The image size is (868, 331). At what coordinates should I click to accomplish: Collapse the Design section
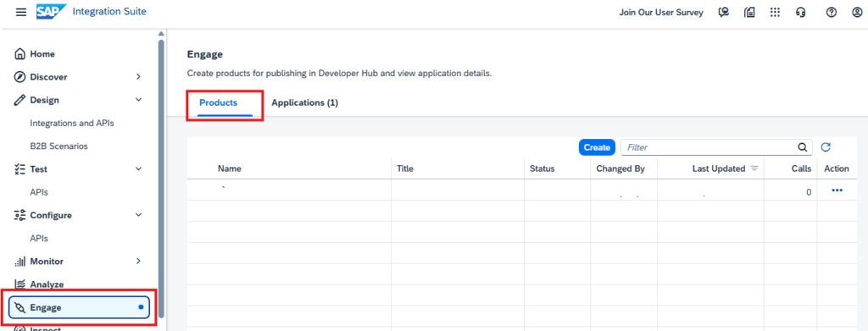138,100
